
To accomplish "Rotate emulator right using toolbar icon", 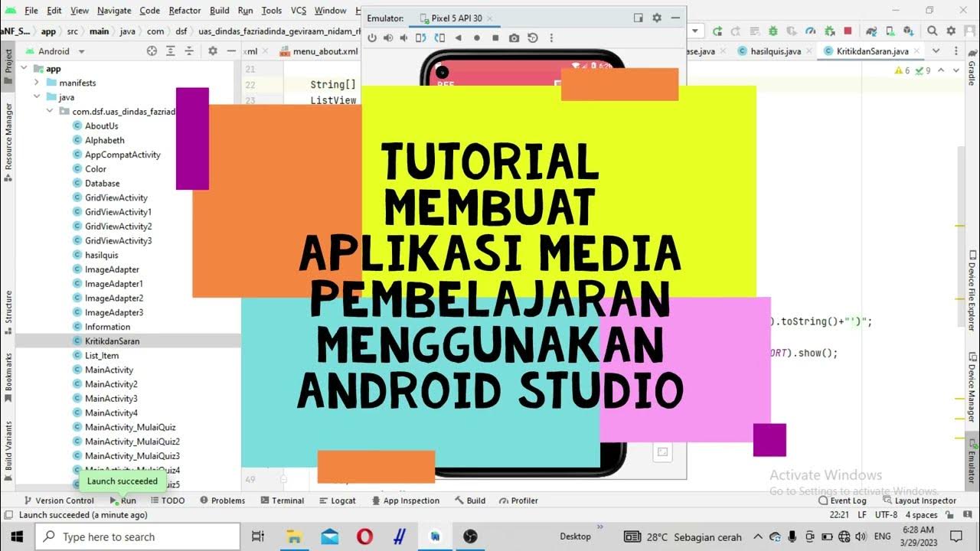I will click(x=438, y=37).
